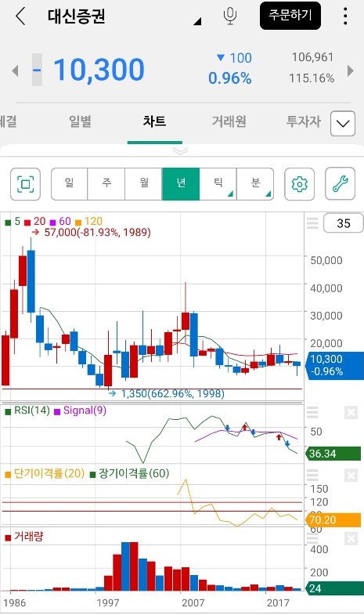Tap the 이격률 panel drag handle
Image resolution: width=364 pixels, height=615 pixels.
coord(312,476)
